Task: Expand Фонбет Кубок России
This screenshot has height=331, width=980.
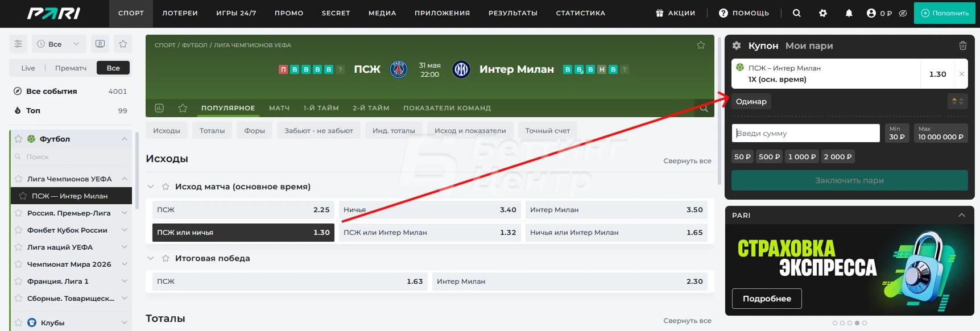Action: [x=124, y=230]
